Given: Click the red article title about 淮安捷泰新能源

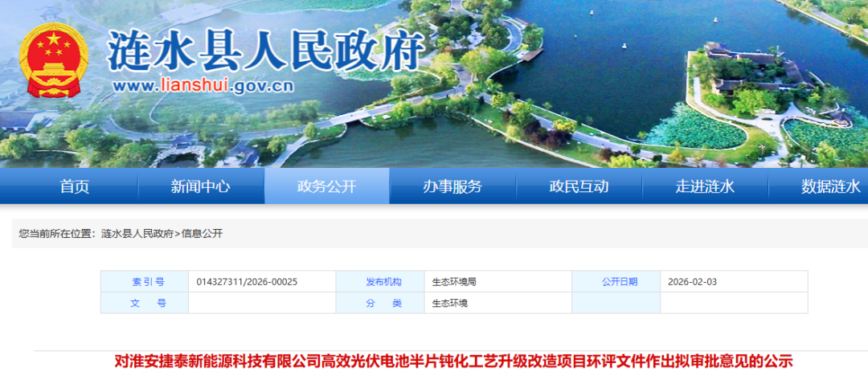Looking at the screenshot, I should pyautogui.click(x=454, y=361).
